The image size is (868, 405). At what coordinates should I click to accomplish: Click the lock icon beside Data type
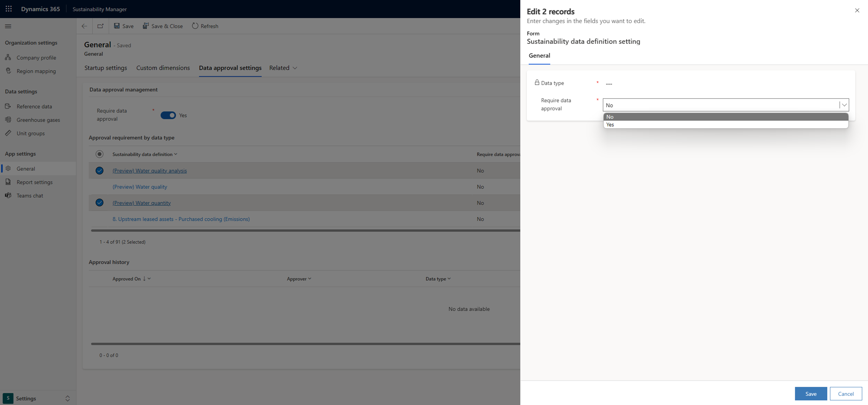pyautogui.click(x=537, y=82)
